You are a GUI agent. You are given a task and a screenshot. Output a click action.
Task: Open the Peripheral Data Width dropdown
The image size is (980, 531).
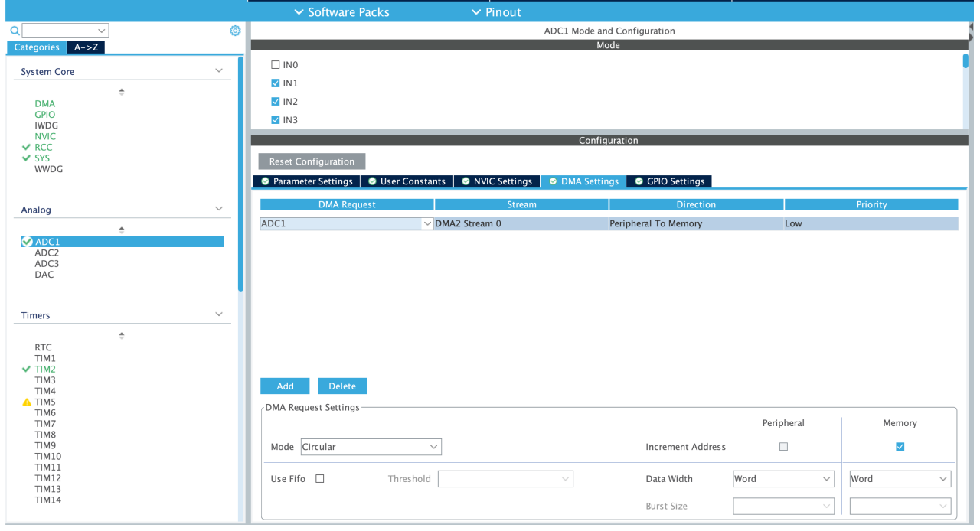tap(783, 479)
